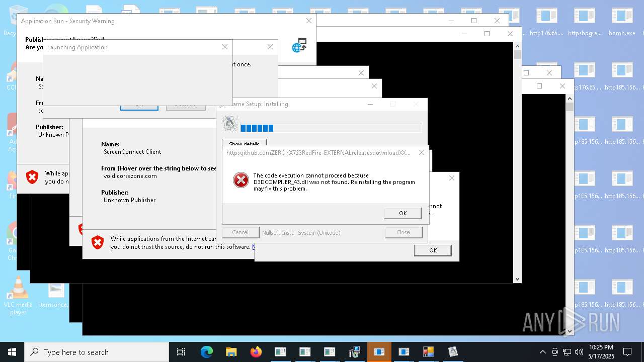Click the bottom scroll arrow of the front console window

pyautogui.click(x=517, y=279)
